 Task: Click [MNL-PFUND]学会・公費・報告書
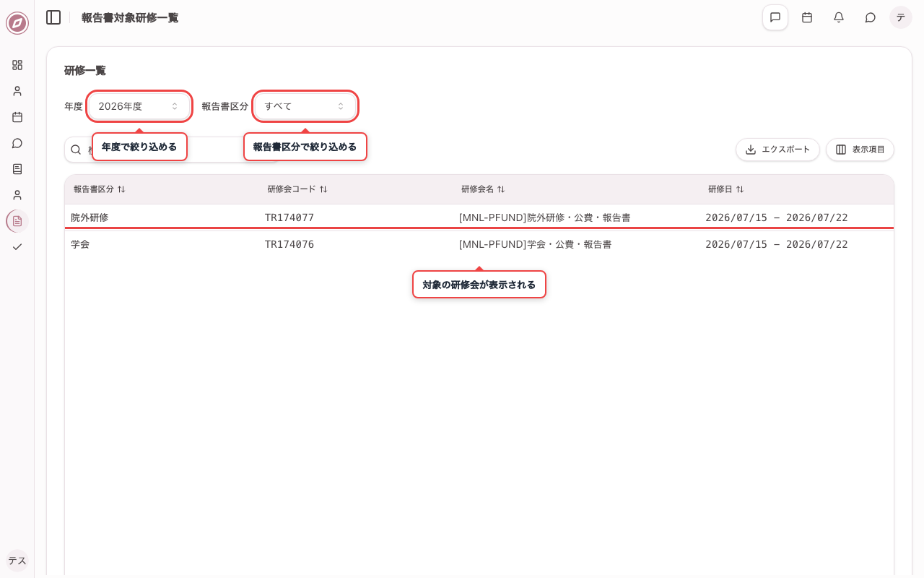click(536, 244)
